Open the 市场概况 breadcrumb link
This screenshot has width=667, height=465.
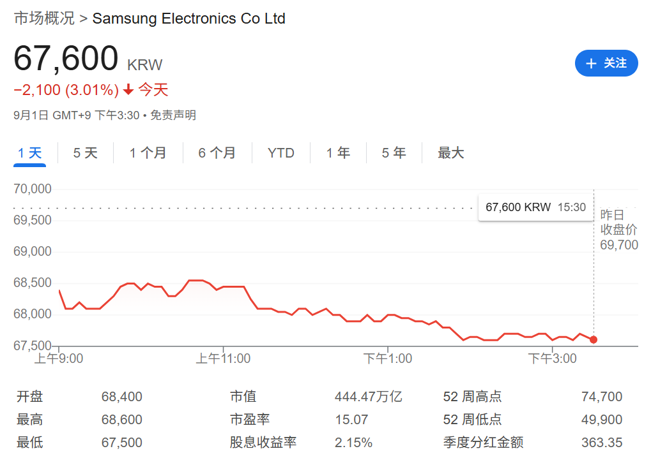44,19
